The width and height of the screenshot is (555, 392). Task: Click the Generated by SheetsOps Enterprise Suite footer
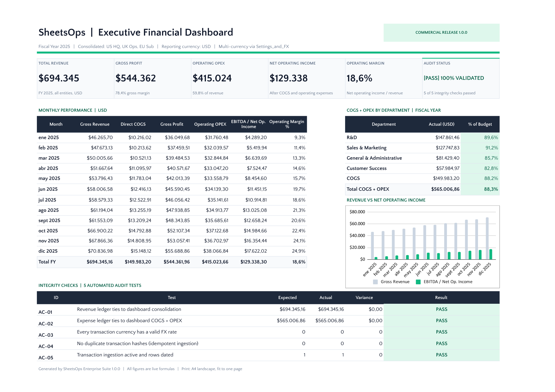(x=79, y=369)
